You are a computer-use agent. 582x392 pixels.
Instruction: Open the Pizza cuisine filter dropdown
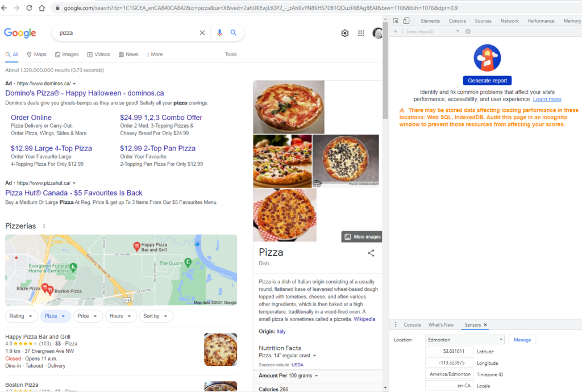(55, 316)
